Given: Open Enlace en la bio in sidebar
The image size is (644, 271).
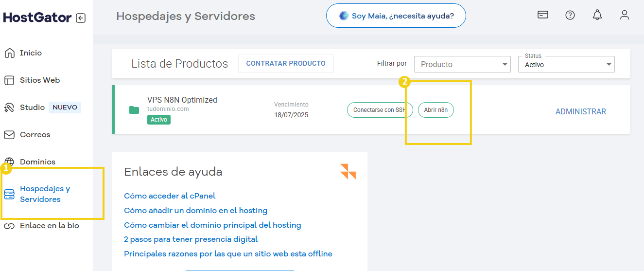Looking at the screenshot, I should 49,226.
